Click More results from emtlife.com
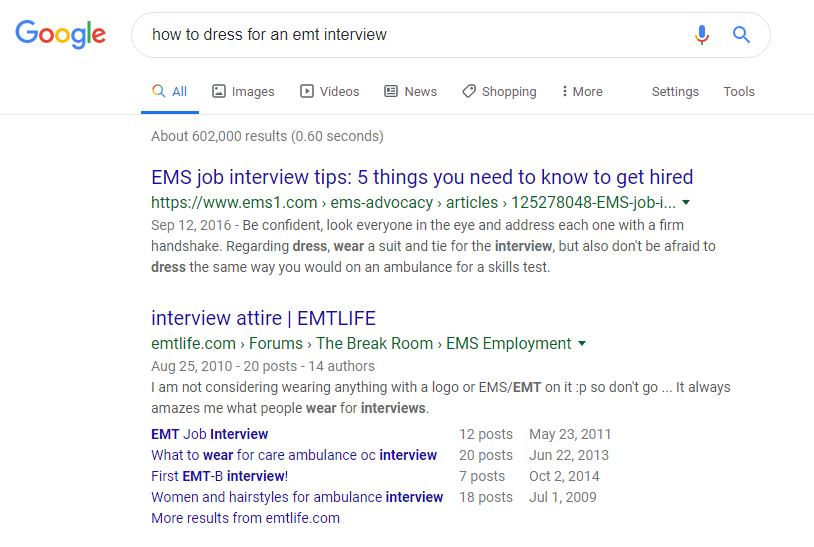This screenshot has height=547, width=814. pos(245,518)
